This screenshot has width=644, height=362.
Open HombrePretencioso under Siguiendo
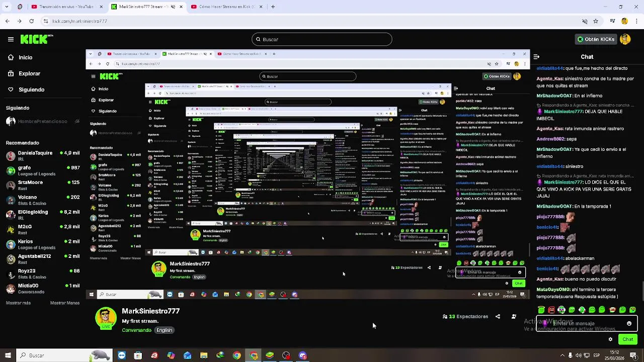(x=43, y=121)
